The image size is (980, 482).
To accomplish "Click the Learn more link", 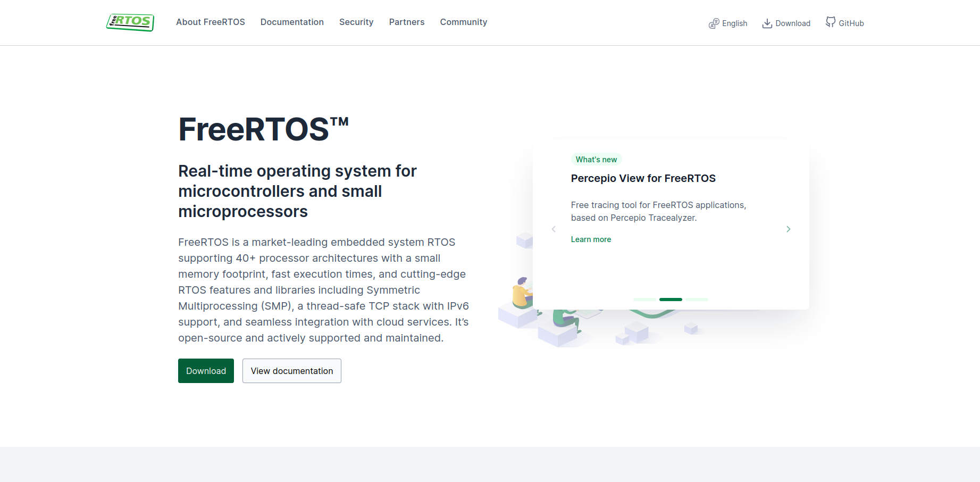I will (x=591, y=239).
